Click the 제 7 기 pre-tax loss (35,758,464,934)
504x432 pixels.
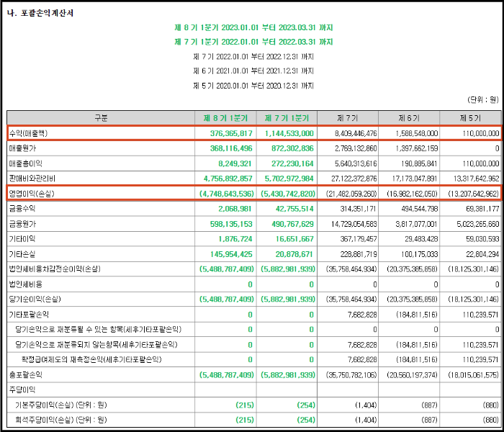(351, 269)
